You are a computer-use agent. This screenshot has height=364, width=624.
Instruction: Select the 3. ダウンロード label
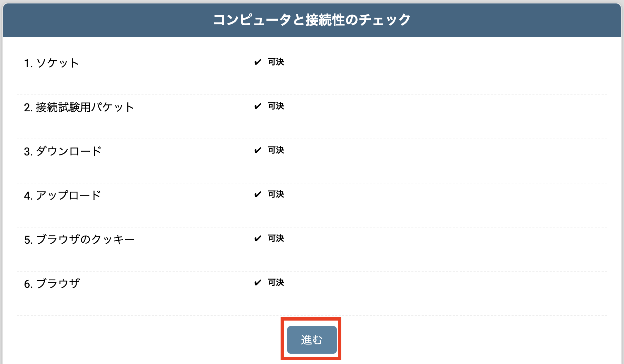click(62, 151)
